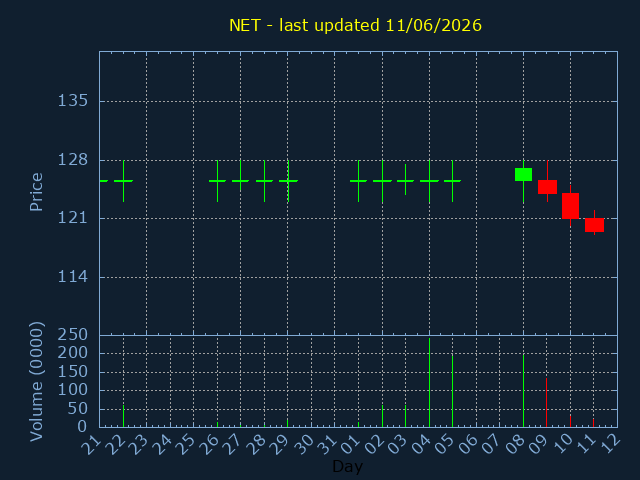
Task: Select the 200 volume axis label
Action: (73, 353)
